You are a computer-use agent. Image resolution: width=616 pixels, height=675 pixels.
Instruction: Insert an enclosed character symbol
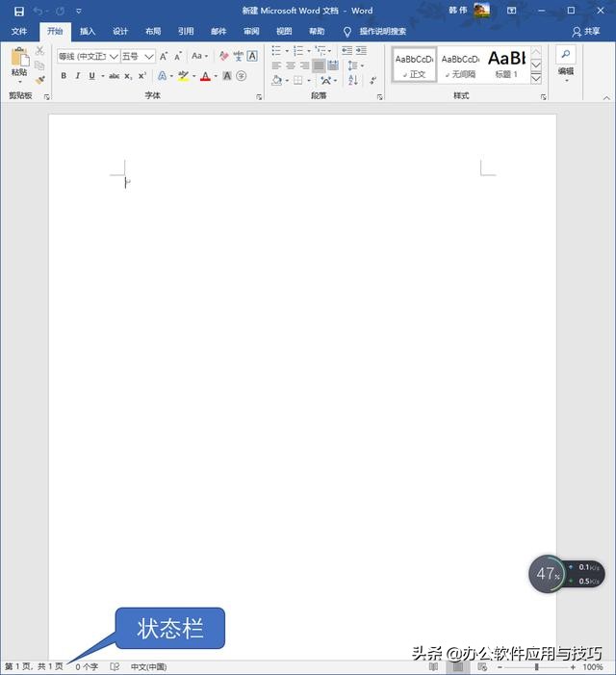242,76
